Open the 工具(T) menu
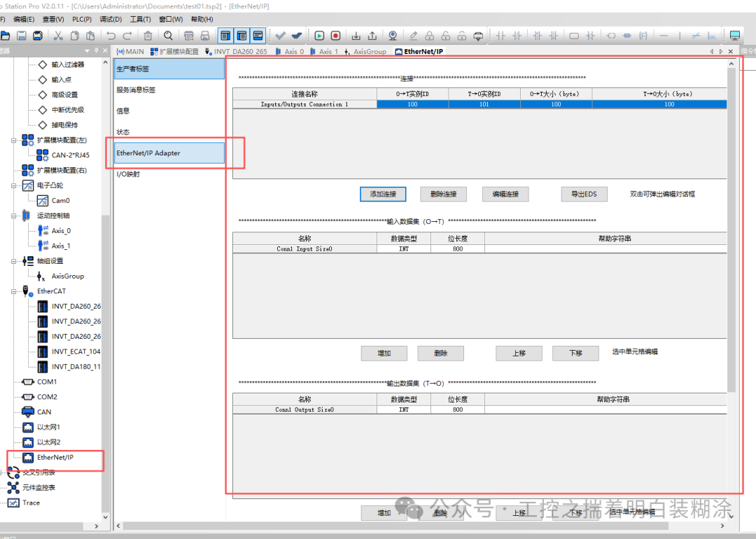 (x=140, y=20)
